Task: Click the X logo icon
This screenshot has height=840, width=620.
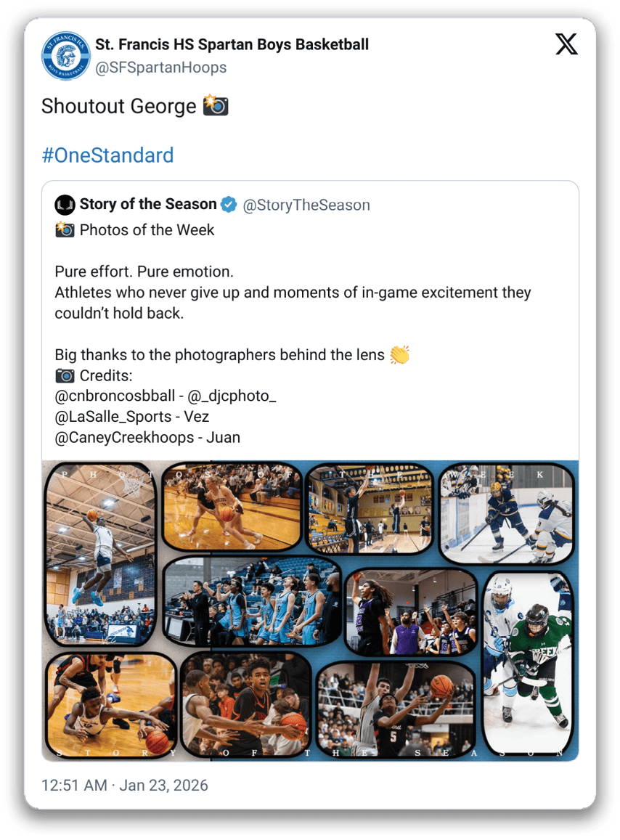Action: coord(566,44)
